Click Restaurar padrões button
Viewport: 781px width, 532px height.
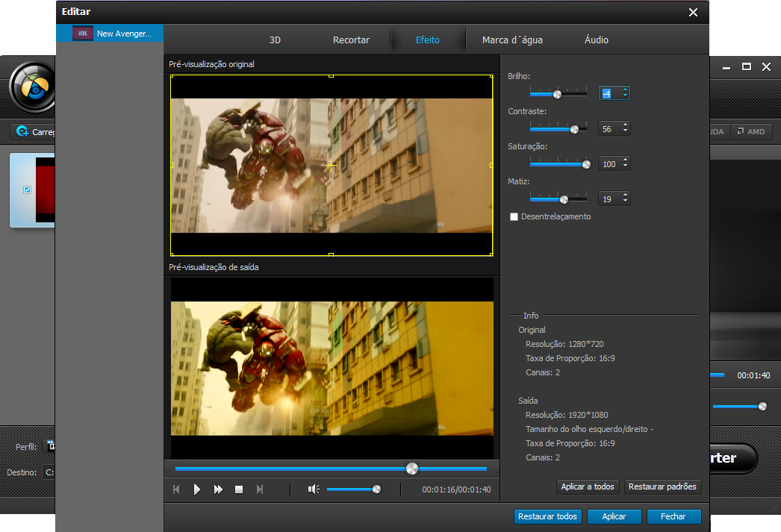(662, 486)
